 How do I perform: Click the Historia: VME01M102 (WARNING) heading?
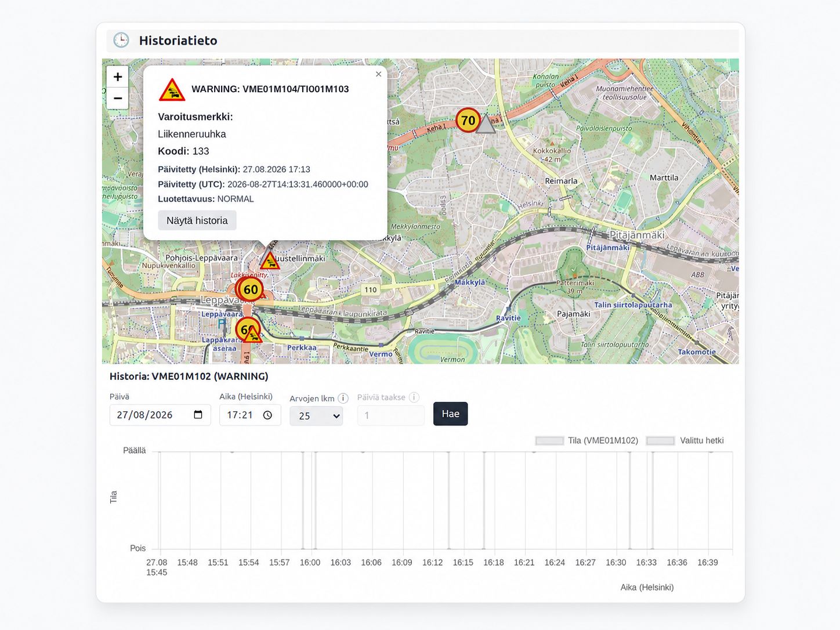tap(189, 376)
